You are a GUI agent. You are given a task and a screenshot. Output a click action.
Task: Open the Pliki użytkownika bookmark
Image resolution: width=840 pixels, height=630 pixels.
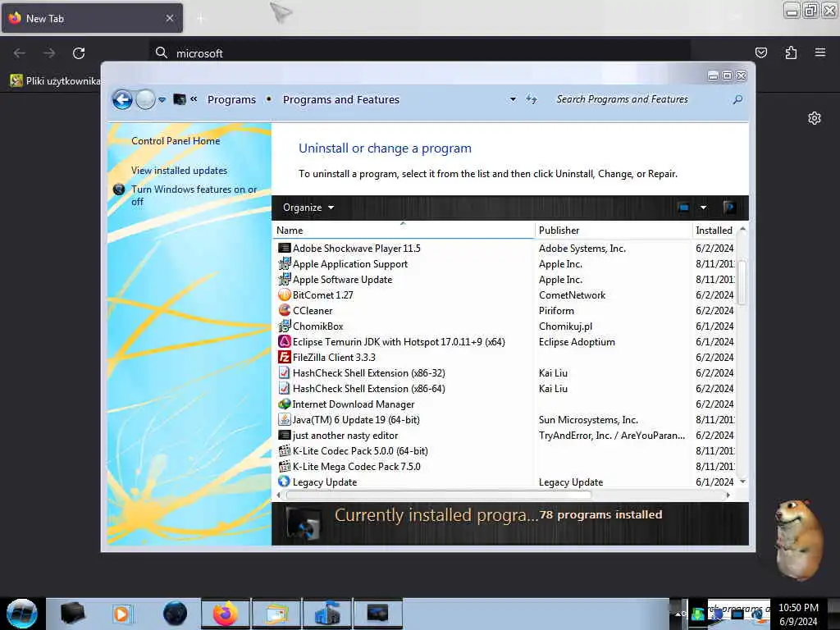pos(55,81)
